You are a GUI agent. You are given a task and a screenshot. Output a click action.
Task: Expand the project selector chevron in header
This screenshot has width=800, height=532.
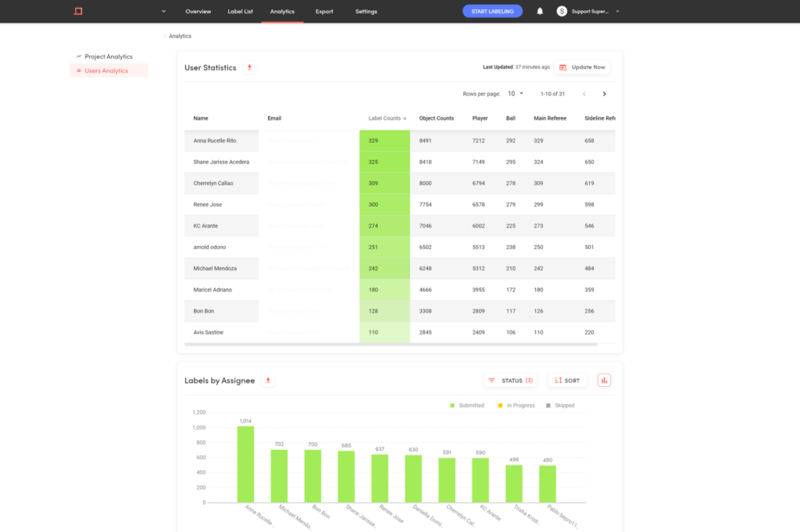pyautogui.click(x=164, y=11)
